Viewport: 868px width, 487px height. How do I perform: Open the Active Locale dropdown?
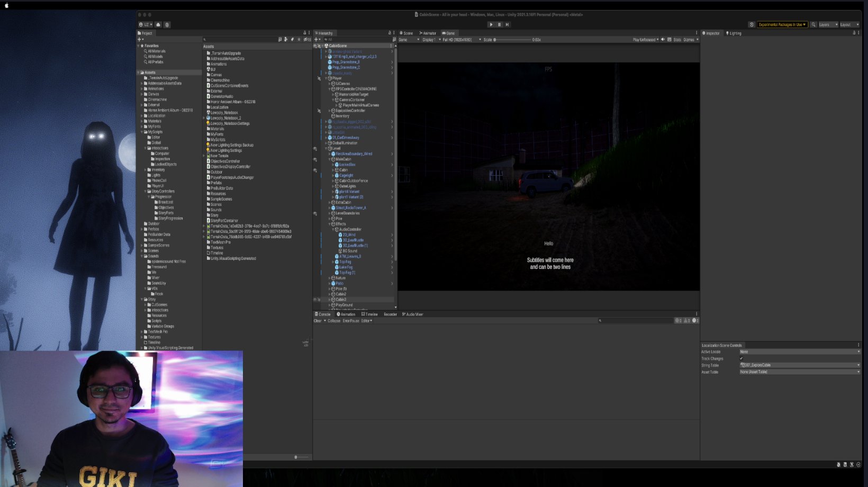coord(800,351)
